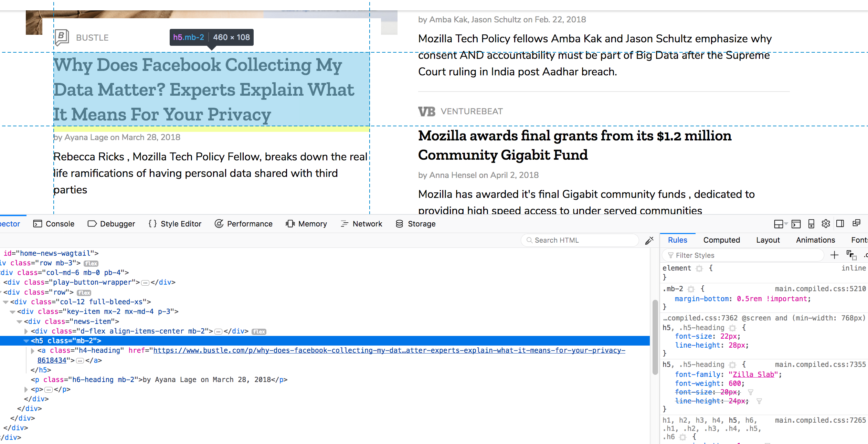Select the Rules sidebar tab
The height and width of the screenshot is (444, 868).
click(x=677, y=240)
